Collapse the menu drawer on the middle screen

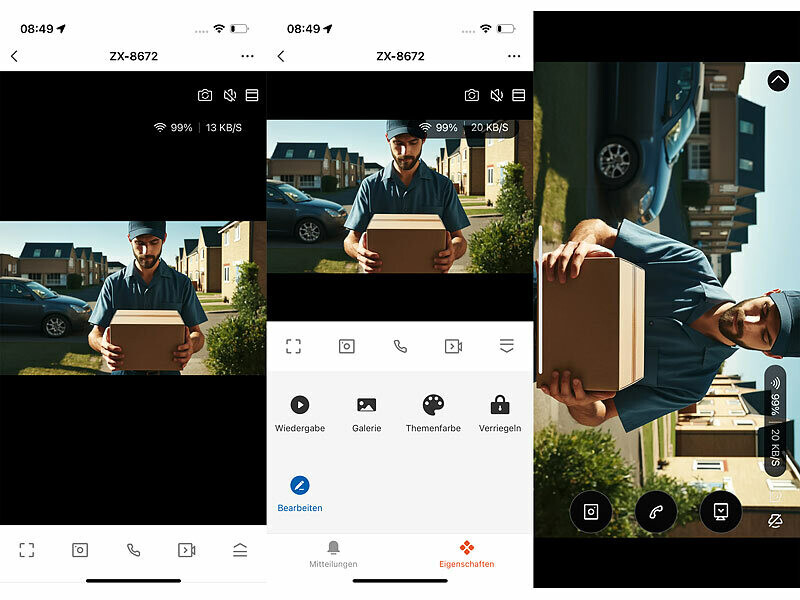[507, 345]
